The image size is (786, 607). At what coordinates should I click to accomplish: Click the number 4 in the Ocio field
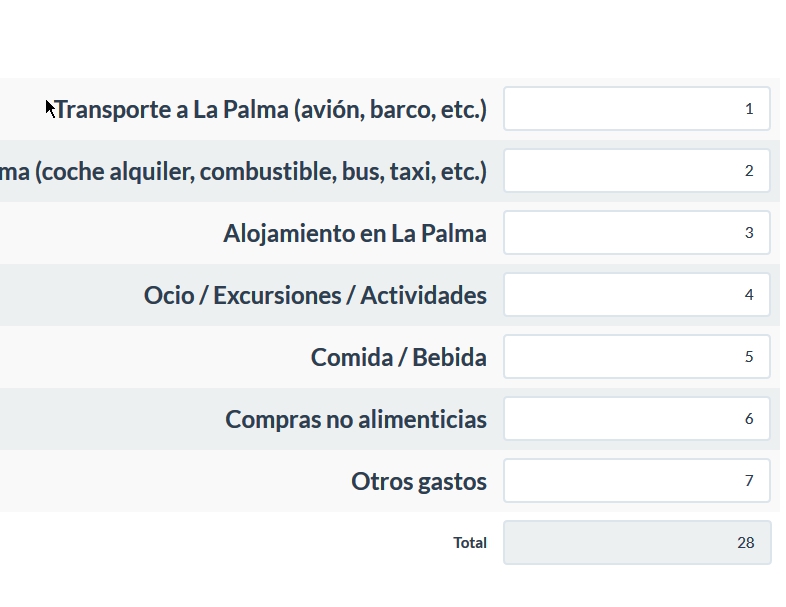point(749,295)
